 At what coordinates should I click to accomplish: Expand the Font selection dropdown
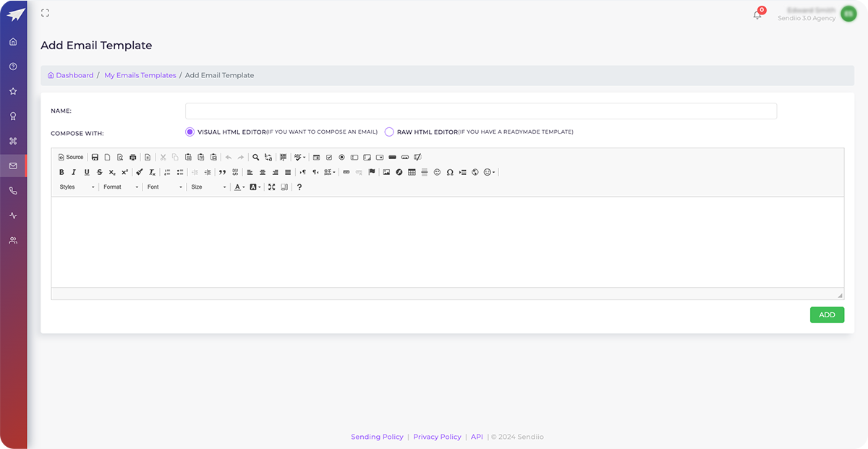159,187
